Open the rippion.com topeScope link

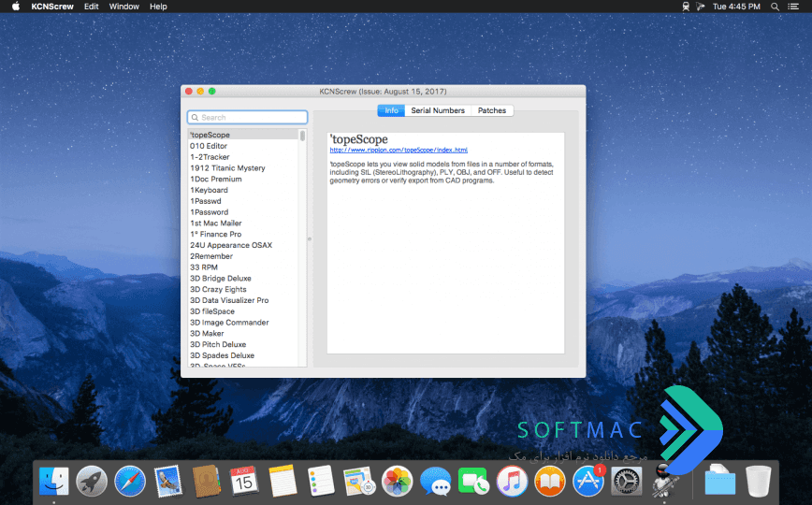click(x=399, y=151)
